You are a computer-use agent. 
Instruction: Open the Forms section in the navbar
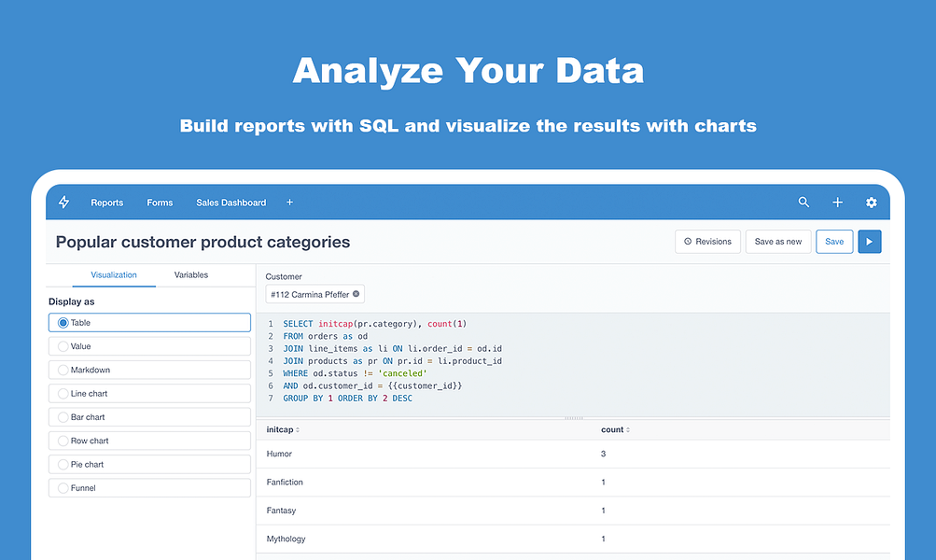(160, 202)
